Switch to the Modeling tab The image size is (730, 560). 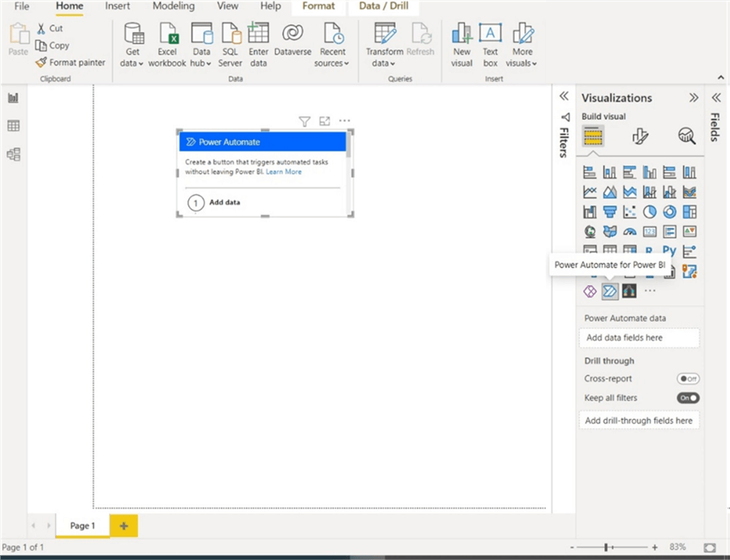[174, 6]
